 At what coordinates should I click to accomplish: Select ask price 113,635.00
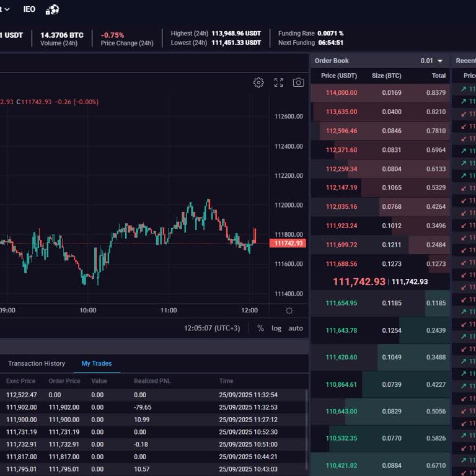coord(342,112)
